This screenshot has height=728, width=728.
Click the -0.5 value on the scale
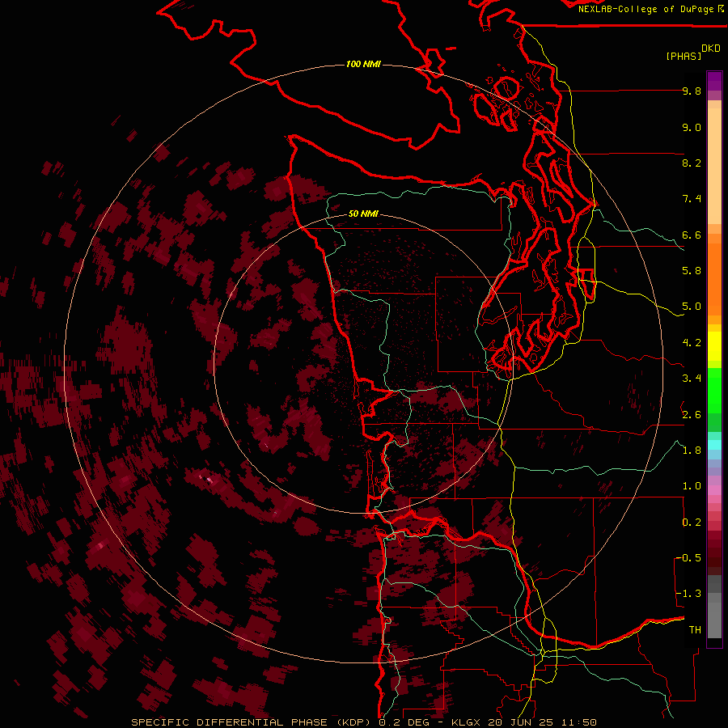tap(688, 558)
